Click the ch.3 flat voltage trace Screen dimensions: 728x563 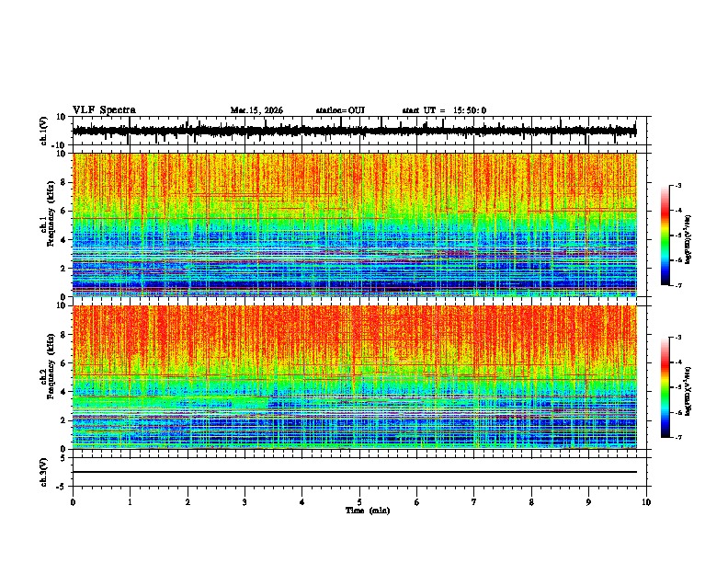click(x=355, y=472)
